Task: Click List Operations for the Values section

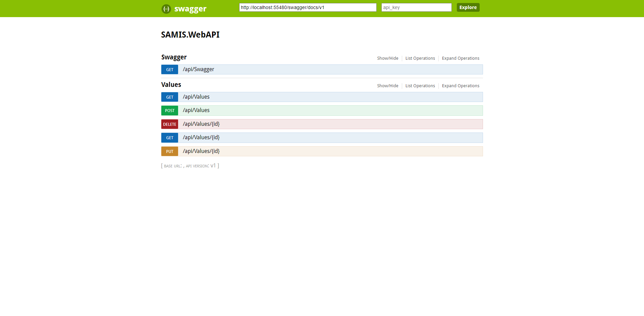Action: click(x=420, y=86)
